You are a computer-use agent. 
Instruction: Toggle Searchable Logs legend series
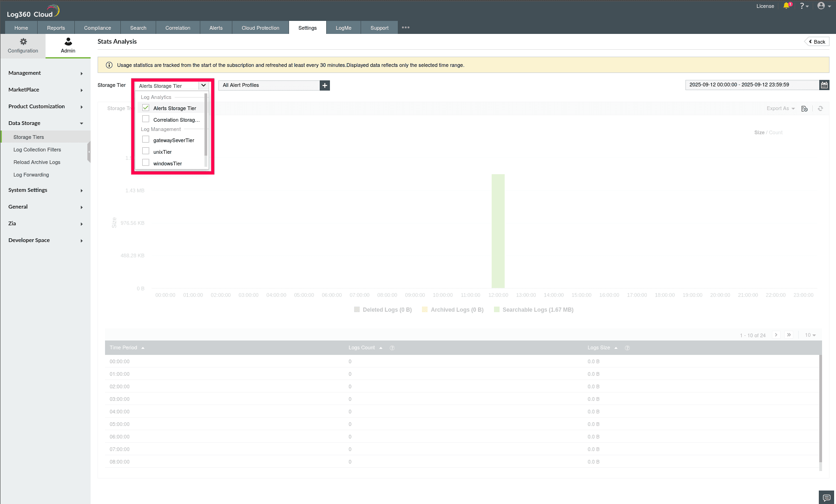point(533,310)
